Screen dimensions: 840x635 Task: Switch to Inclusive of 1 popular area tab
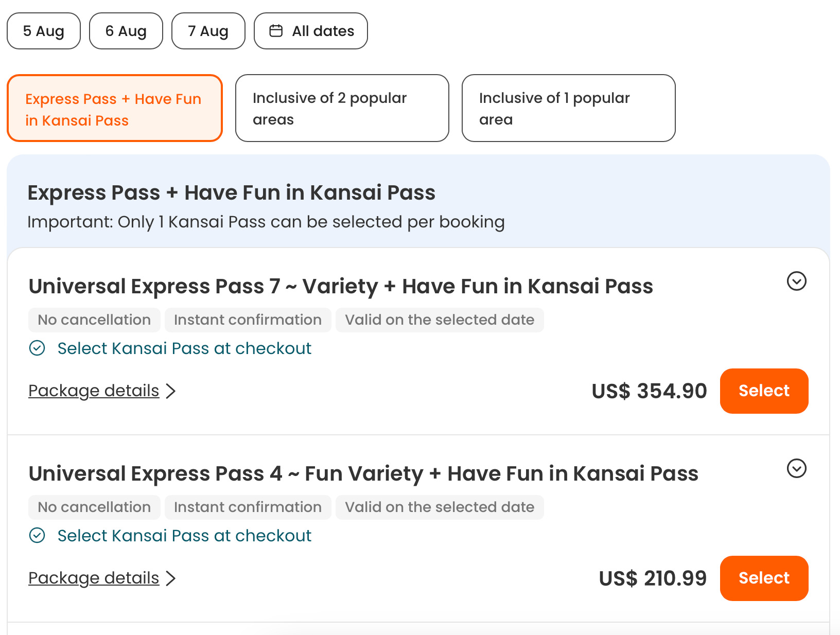point(568,109)
